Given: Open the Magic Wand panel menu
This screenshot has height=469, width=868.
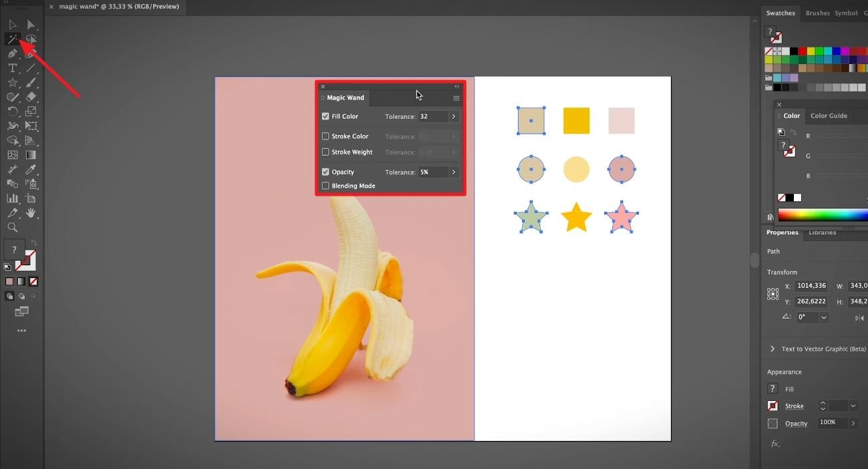Looking at the screenshot, I should 456,98.
